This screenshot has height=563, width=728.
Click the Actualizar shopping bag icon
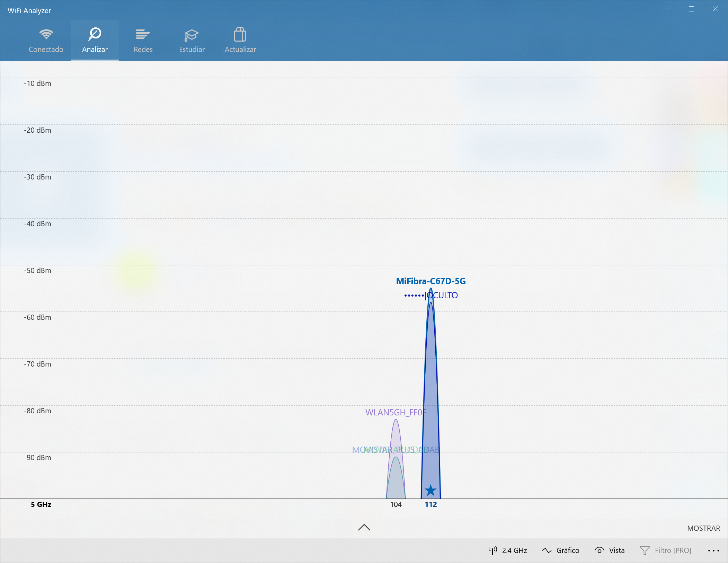[240, 35]
